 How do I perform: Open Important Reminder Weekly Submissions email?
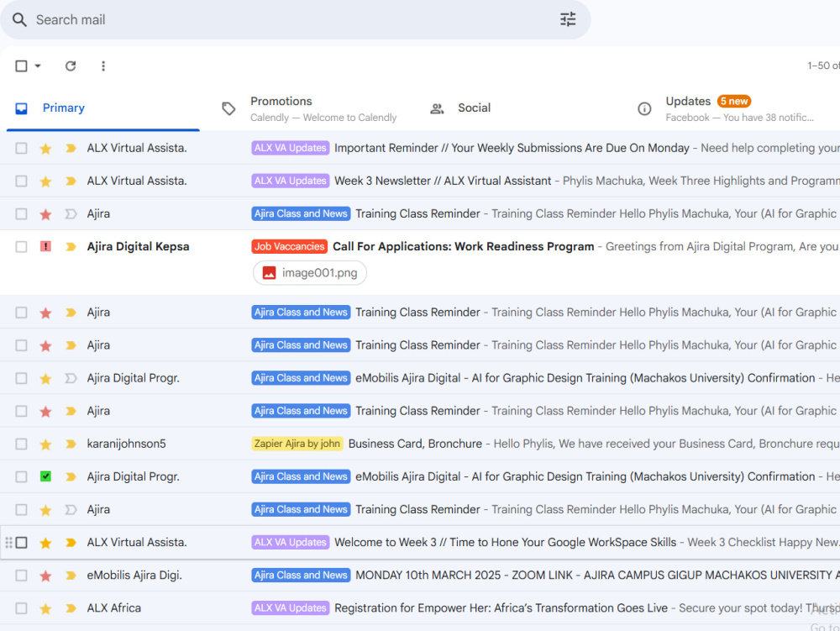[512, 148]
